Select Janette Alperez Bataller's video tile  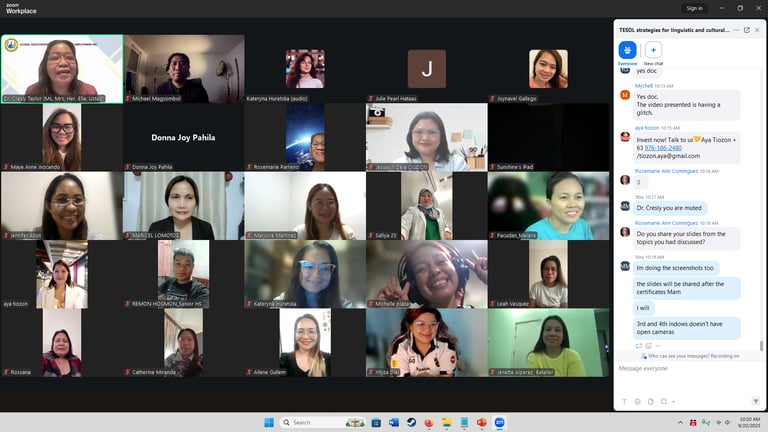point(548,343)
